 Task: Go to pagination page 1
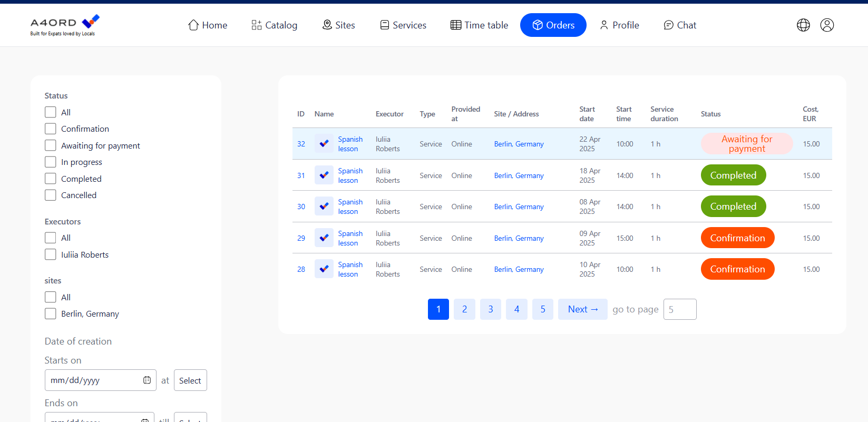click(x=438, y=309)
